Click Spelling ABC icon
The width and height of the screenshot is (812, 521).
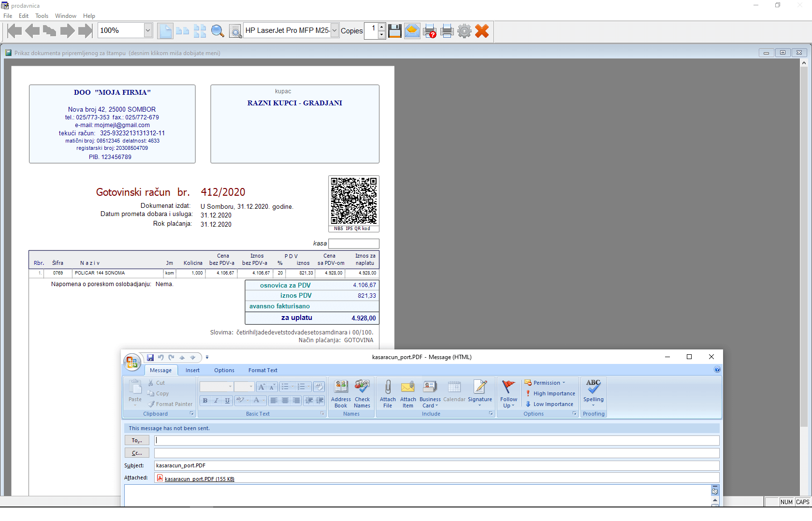[593, 392]
